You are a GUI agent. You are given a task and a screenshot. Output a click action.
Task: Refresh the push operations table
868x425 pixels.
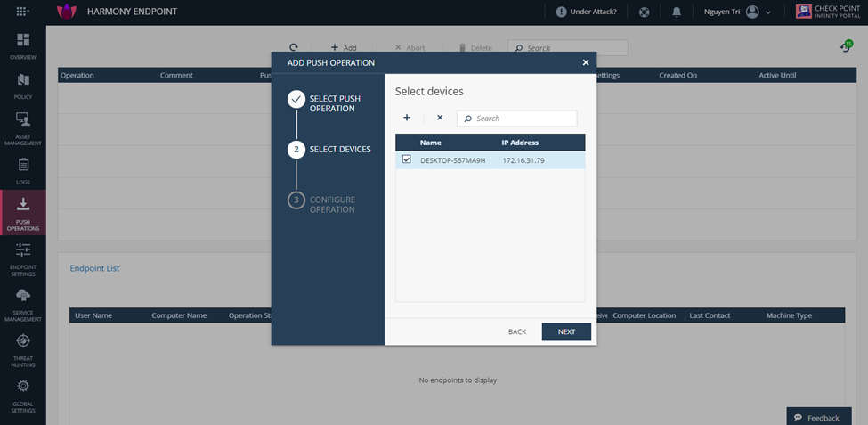coord(294,48)
